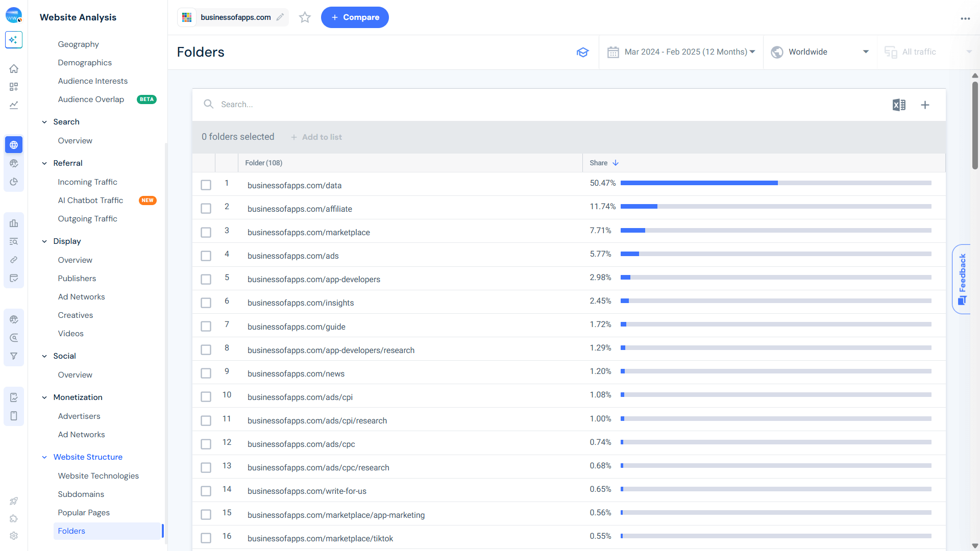The image size is (980, 551).
Task: Open AI Chatbot Traffic page
Action: (x=90, y=201)
